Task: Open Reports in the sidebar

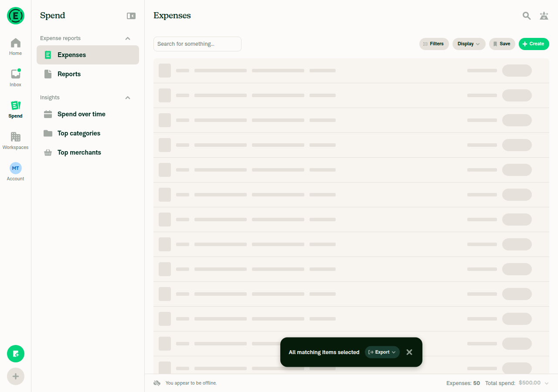Action: (88, 74)
